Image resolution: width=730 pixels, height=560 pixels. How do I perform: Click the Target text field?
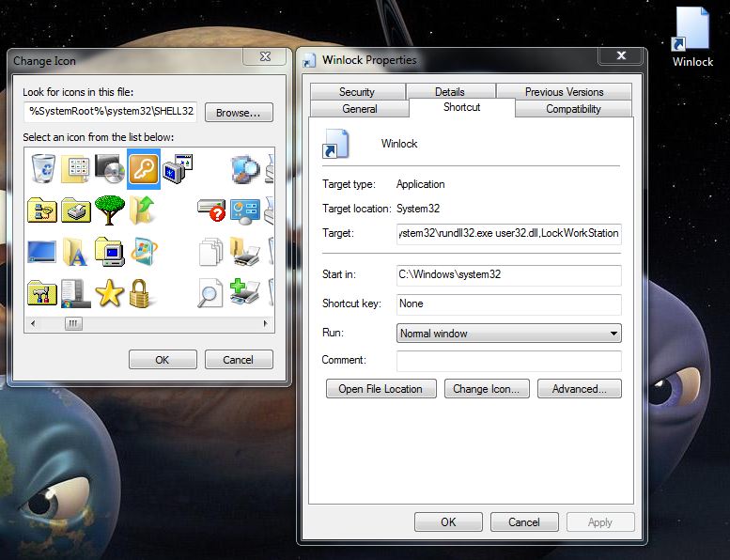(509, 233)
